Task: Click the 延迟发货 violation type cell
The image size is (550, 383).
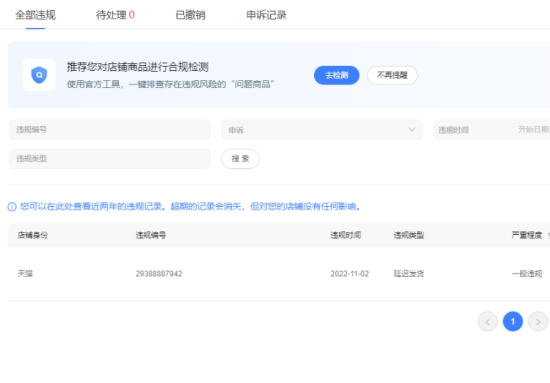Action: click(409, 274)
